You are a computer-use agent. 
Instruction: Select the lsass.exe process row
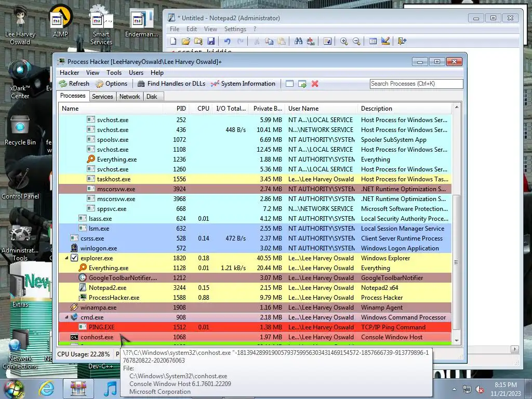pos(255,219)
